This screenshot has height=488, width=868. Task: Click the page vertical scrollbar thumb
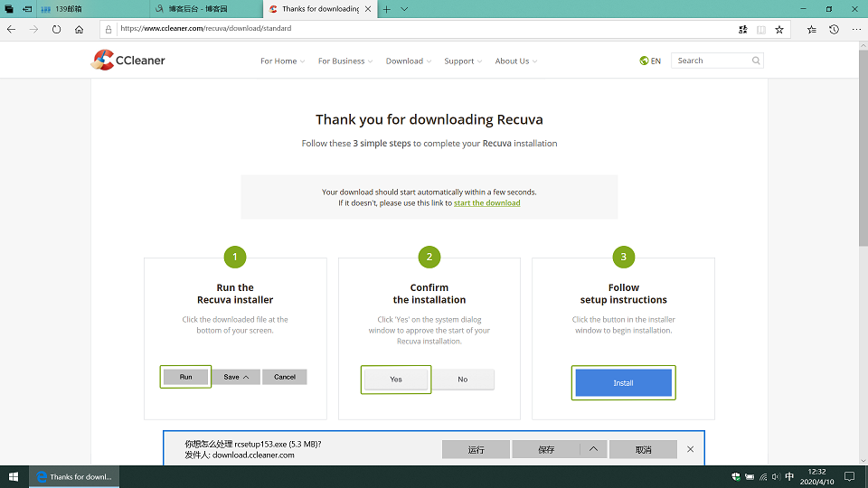click(863, 148)
